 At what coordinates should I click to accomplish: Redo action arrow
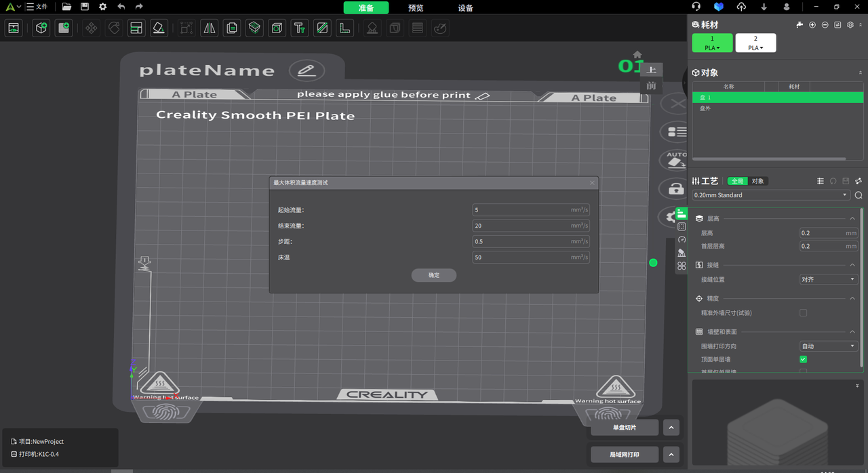click(x=139, y=7)
